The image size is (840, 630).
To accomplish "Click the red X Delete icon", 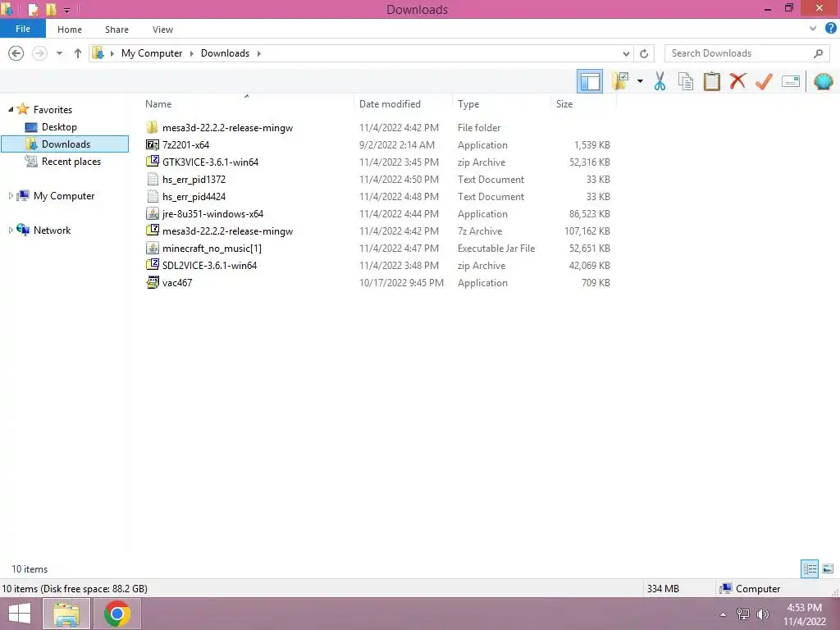I will pos(737,81).
